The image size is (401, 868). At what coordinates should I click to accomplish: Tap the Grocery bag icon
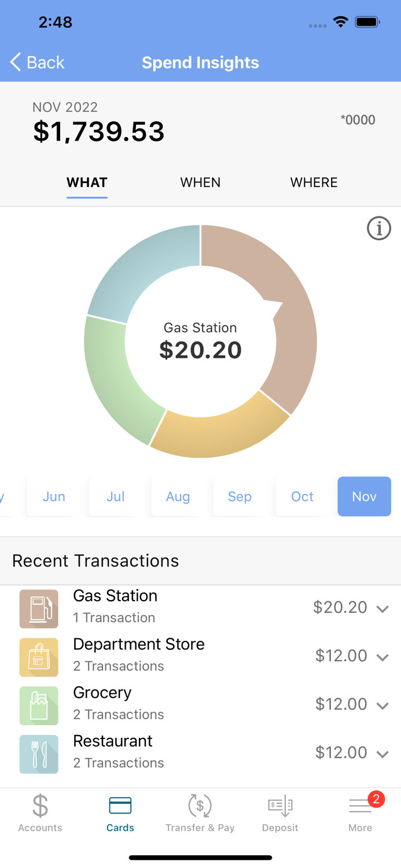pos(39,705)
